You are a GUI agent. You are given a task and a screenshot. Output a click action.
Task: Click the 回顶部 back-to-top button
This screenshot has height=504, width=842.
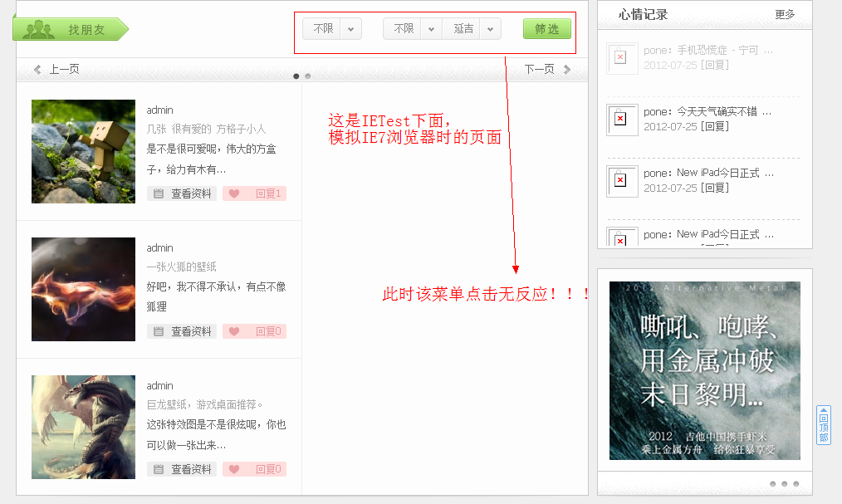[823, 425]
